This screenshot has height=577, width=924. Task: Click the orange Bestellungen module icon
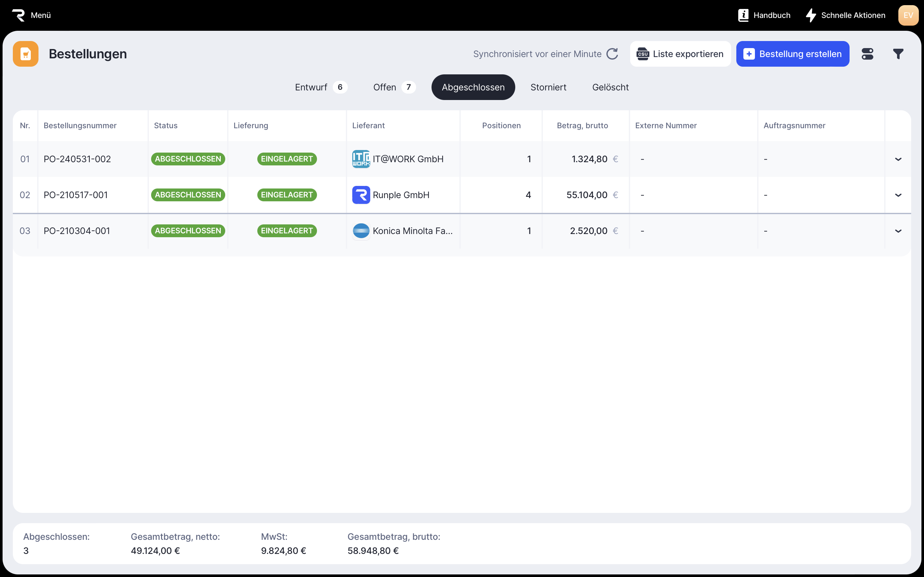(x=26, y=54)
